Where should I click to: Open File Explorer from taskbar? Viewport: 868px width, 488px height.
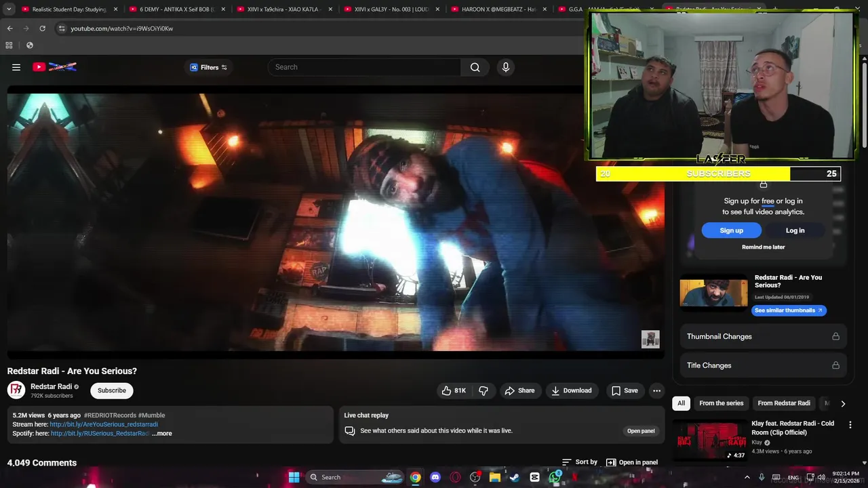point(495,477)
